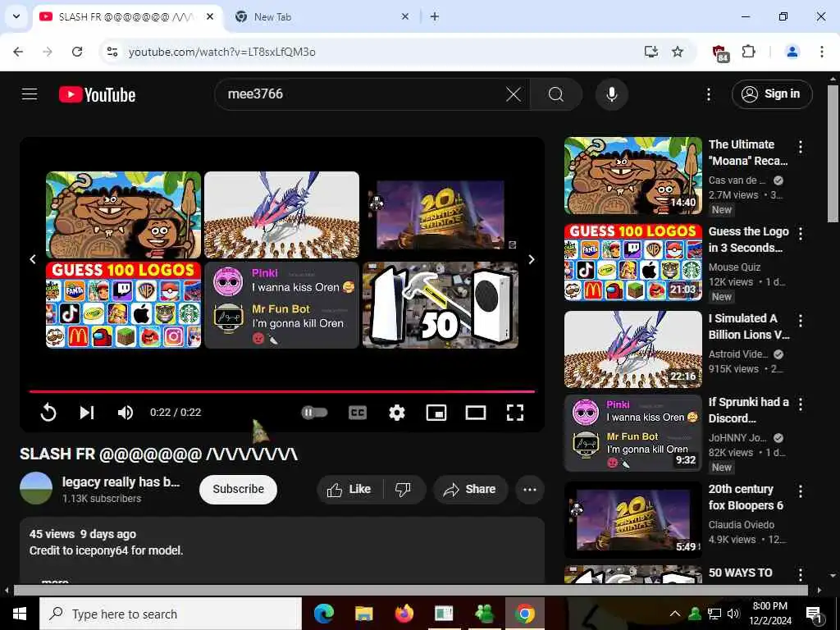Click the address bar URL
840x630 pixels.
(221, 52)
